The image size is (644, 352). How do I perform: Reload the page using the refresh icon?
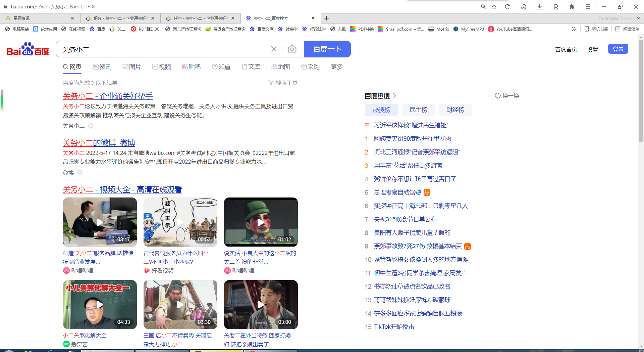pyautogui.click(x=507, y=7)
